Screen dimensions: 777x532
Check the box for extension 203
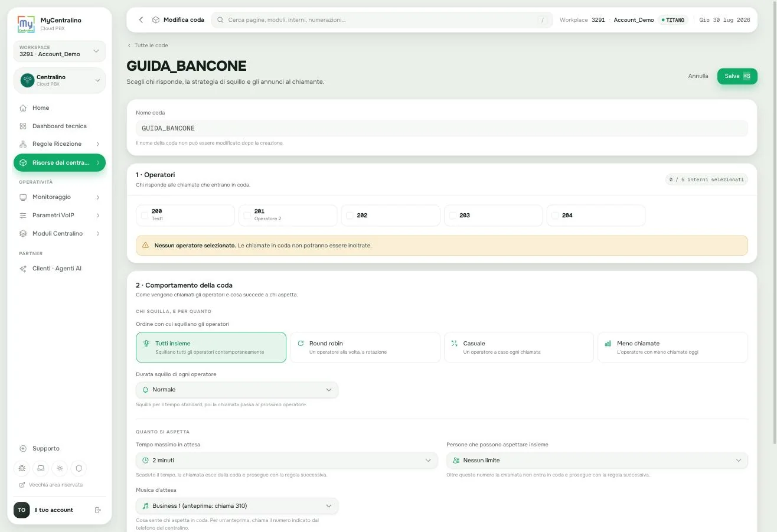click(453, 216)
